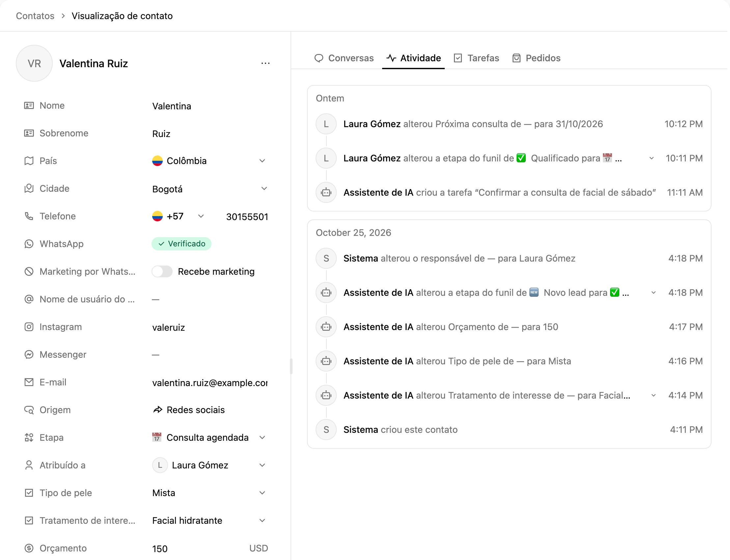The height and width of the screenshot is (560, 730).
Task: Open the Tratamento dropdown showing Facial hidratante
Action: [210, 521]
